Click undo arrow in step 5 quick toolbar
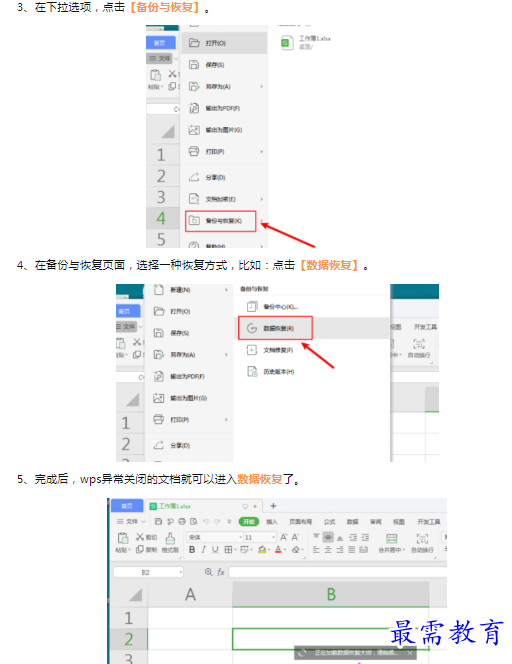This screenshot has width=512, height=664. pos(206,521)
